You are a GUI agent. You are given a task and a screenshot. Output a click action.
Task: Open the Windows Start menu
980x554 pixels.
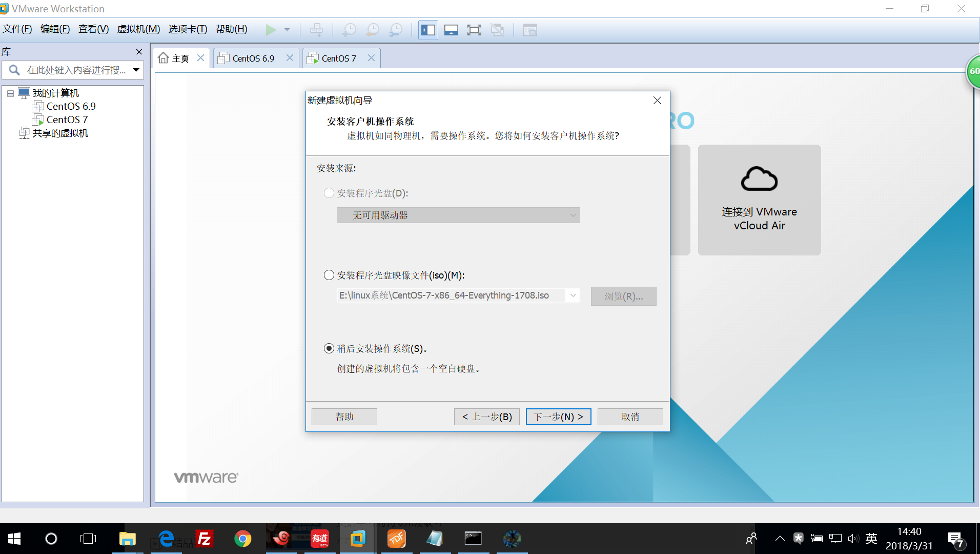[14, 539]
